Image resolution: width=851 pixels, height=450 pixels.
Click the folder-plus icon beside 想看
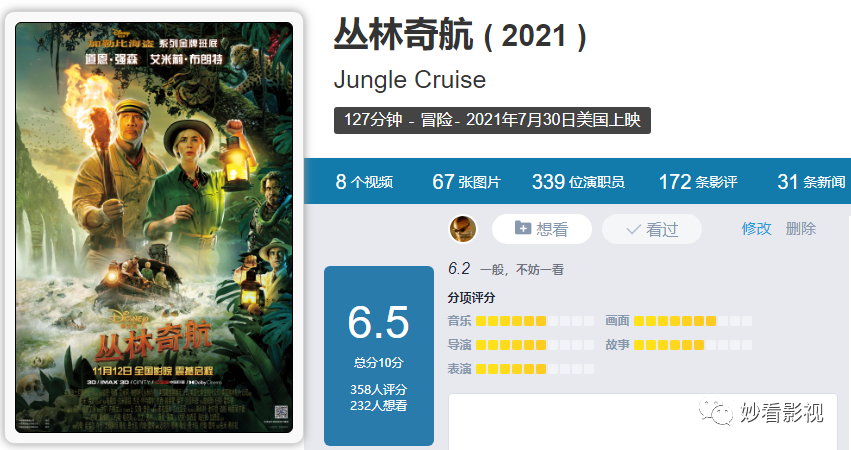(x=523, y=228)
